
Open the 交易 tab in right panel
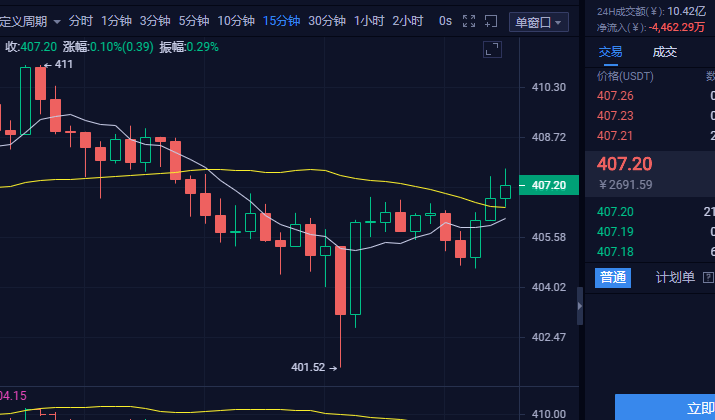click(x=610, y=52)
